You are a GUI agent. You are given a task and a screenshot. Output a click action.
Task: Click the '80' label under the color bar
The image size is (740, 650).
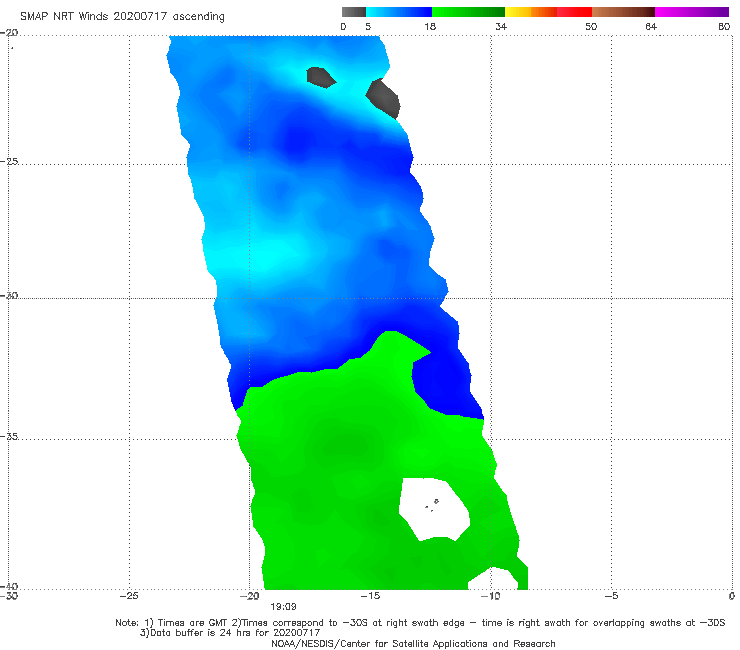pyautogui.click(x=724, y=26)
